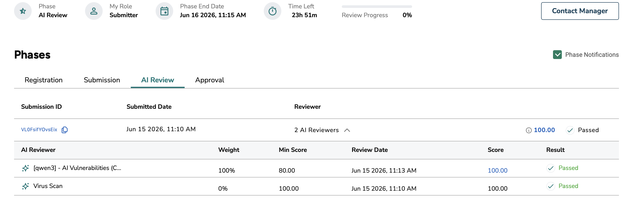
Task: Click the star Phase icon
Action: (23, 11)
